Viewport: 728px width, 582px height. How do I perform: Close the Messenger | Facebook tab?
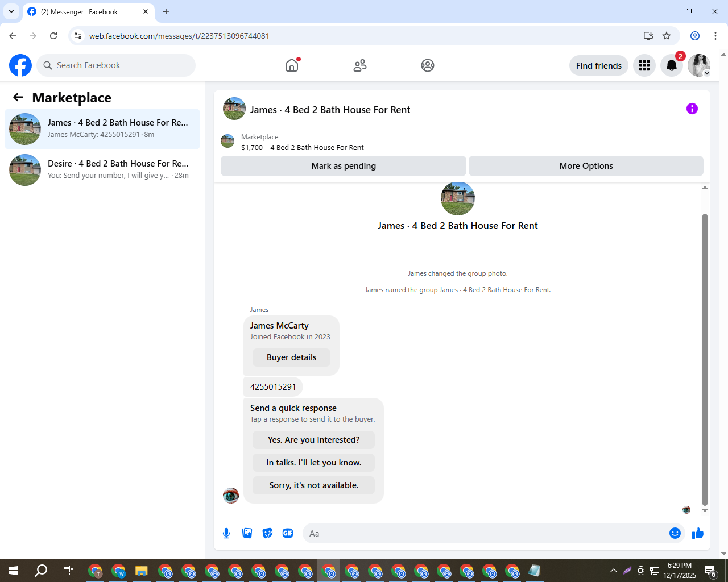pos(146,11)
